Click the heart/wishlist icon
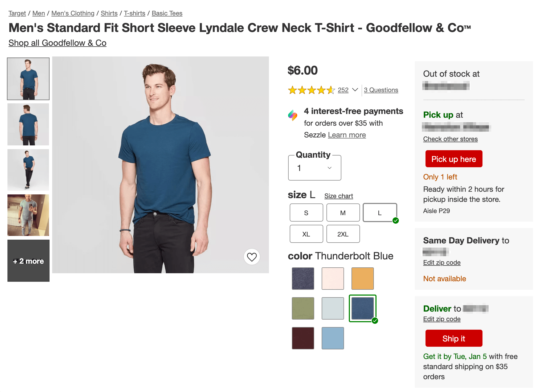Image resolution: width=540 pixels, height=392 pixels. [x=252, y=256]
